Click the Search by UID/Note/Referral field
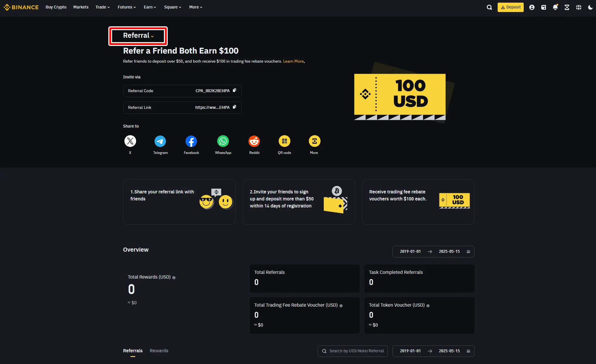The height and width of the screenshot is (364, 596). click(356, 351)
